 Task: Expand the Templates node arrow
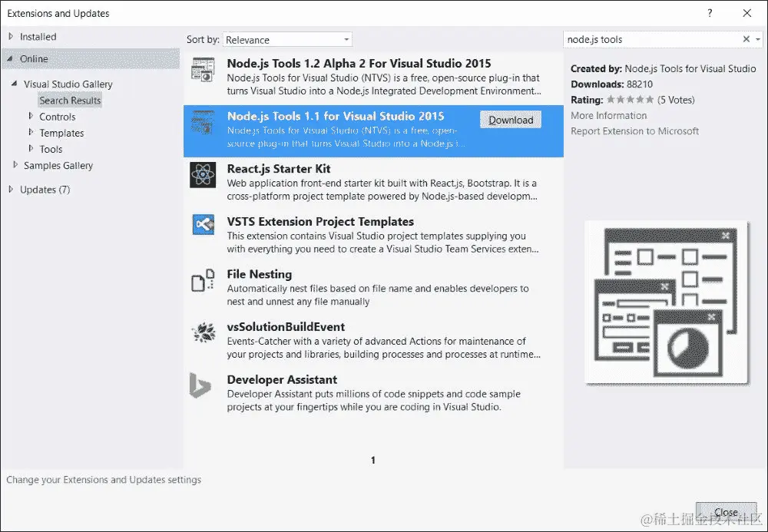pos(31,133)
